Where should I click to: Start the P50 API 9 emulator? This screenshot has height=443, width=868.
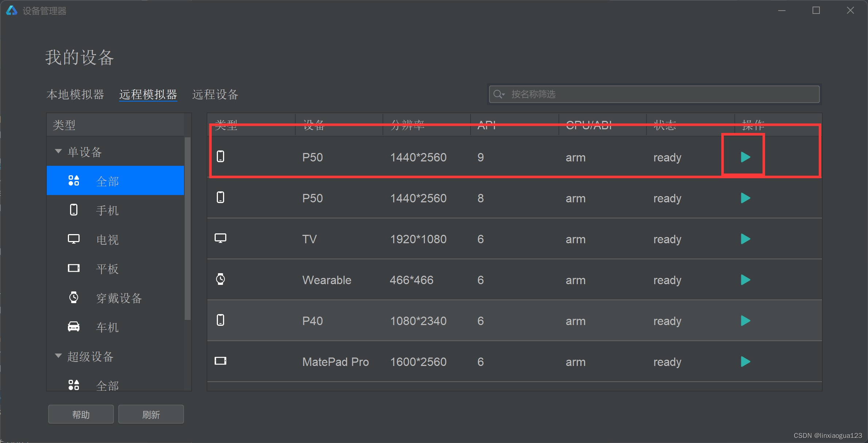click(x=745, y=157)
